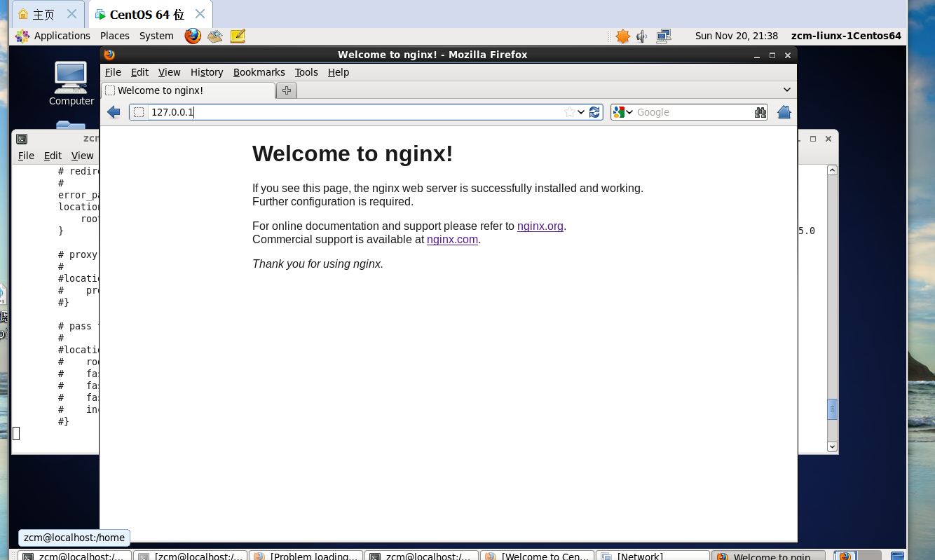Open the terminal window's View menu
The width and height of the screenshot is (935, 560).
pos(82,156)
